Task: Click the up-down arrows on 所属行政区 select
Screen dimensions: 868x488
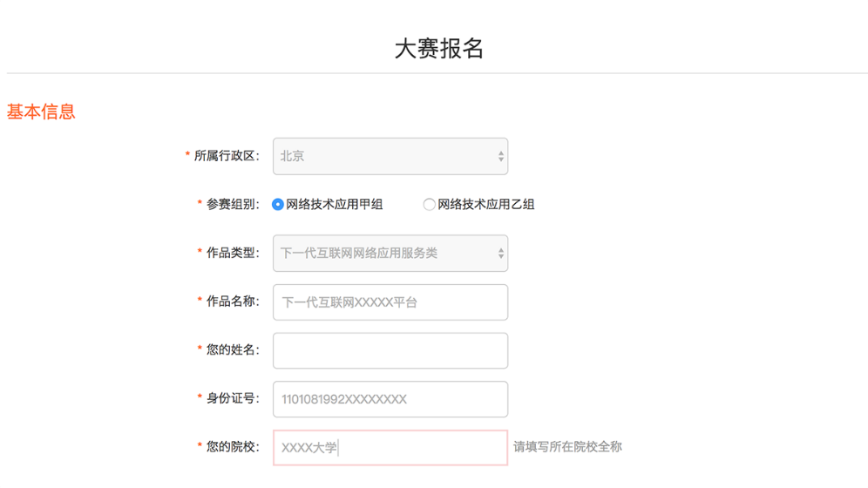Action: pos(500,157)
